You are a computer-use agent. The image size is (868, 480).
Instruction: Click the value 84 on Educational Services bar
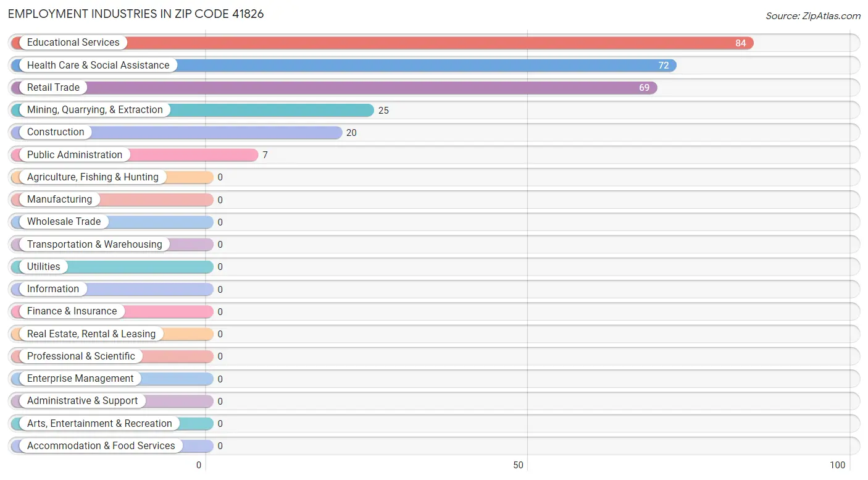[x=740, y=43]
